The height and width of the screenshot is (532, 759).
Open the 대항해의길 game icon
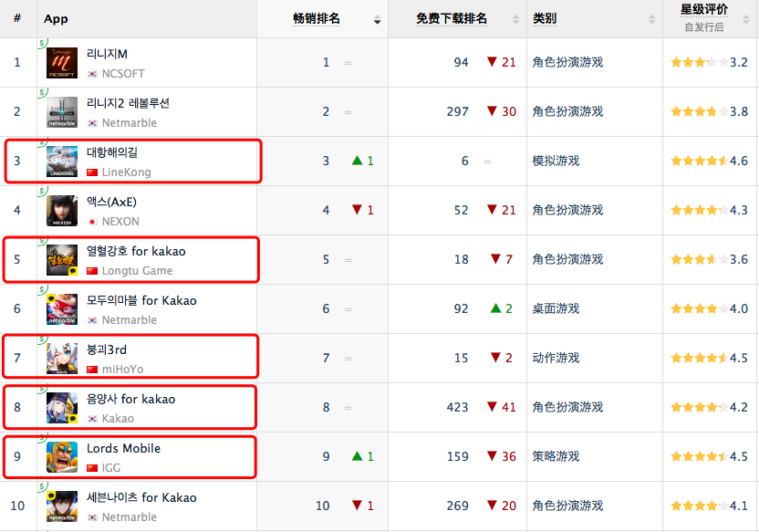pos(62,162)
